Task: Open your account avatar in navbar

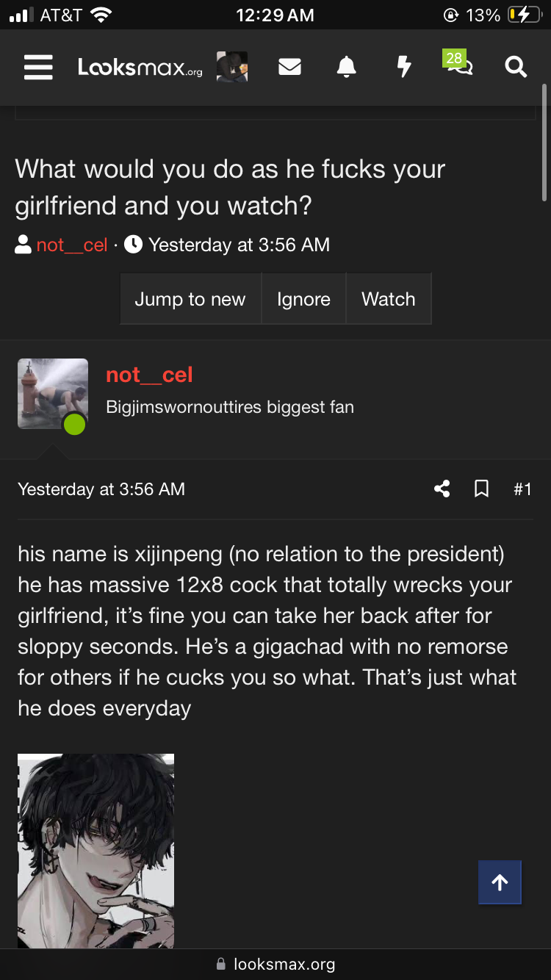Action: pos(232,67)
